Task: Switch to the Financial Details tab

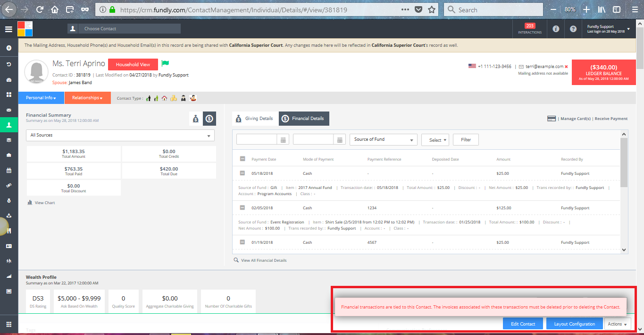Action: (x=304, y=119)
